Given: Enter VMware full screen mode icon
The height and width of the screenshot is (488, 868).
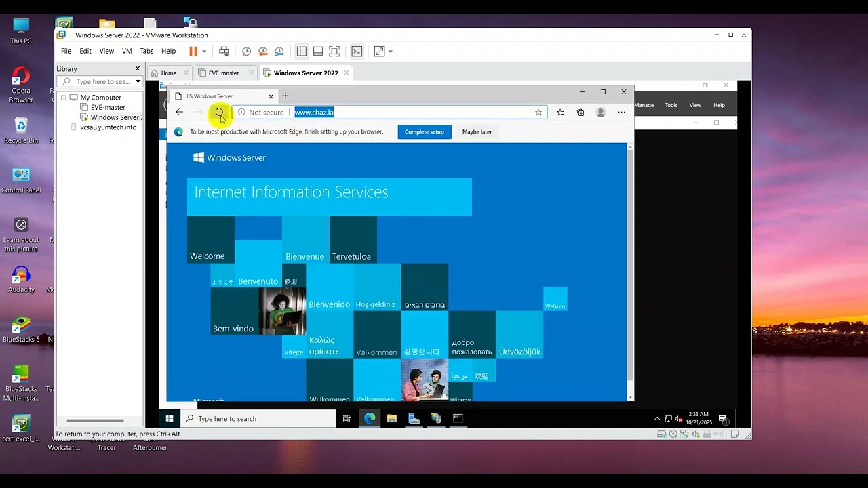Looking at the screenshot, I should tap(334, 52).
